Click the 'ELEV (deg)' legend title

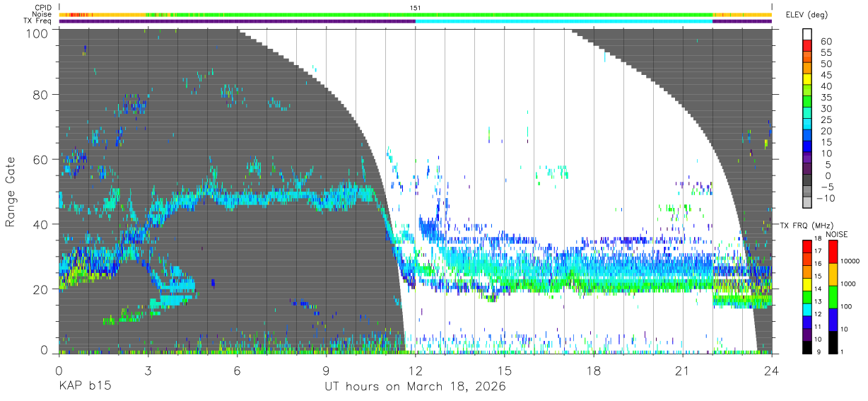(x=807, y=15)
